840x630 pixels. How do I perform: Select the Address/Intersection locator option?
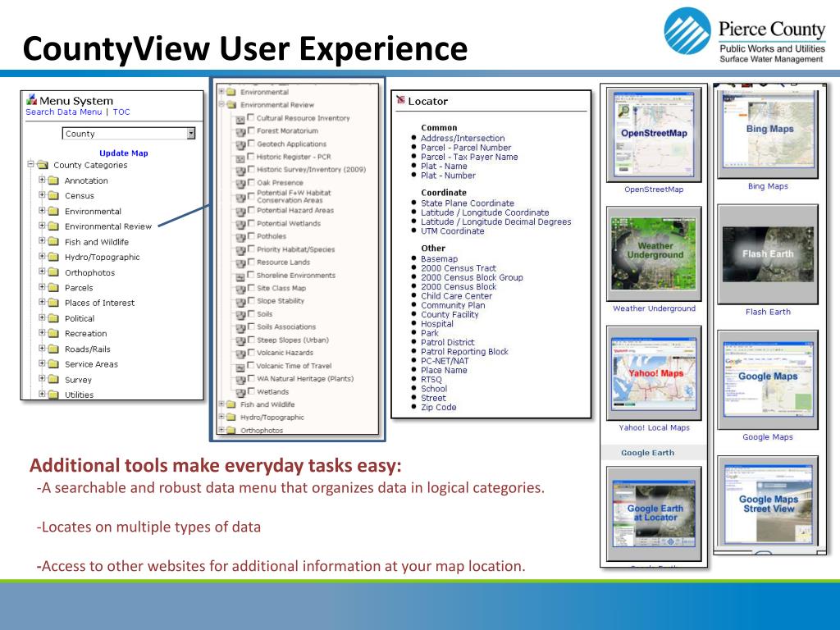[463, 138]
